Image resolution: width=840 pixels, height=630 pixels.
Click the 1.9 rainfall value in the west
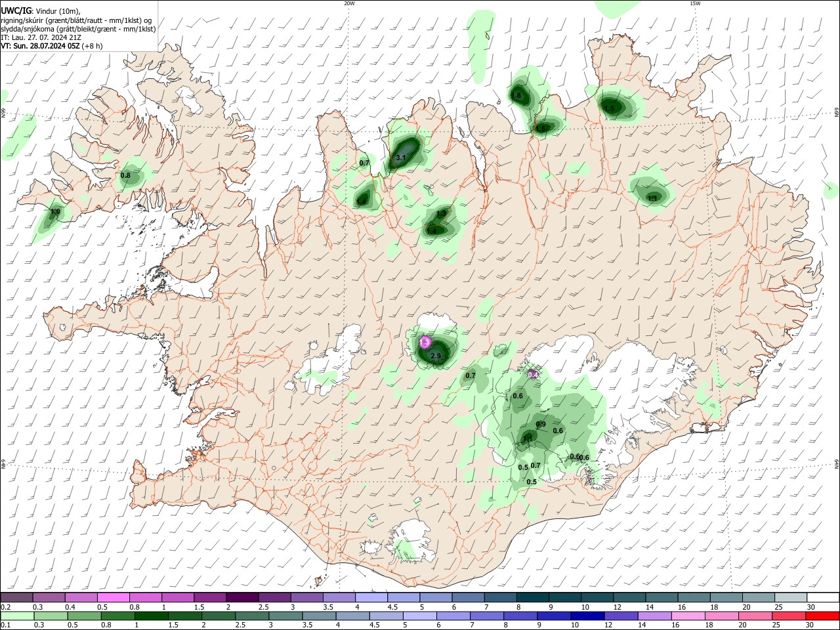(x=55, y=212)
